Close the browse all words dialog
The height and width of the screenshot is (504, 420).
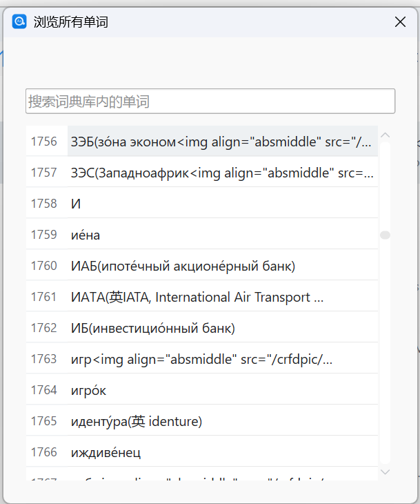tap(400, 22)
